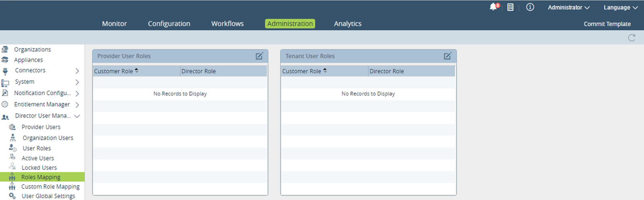
Task: Expand the Connectors menu chevron
Action: [x=77, y=71]
